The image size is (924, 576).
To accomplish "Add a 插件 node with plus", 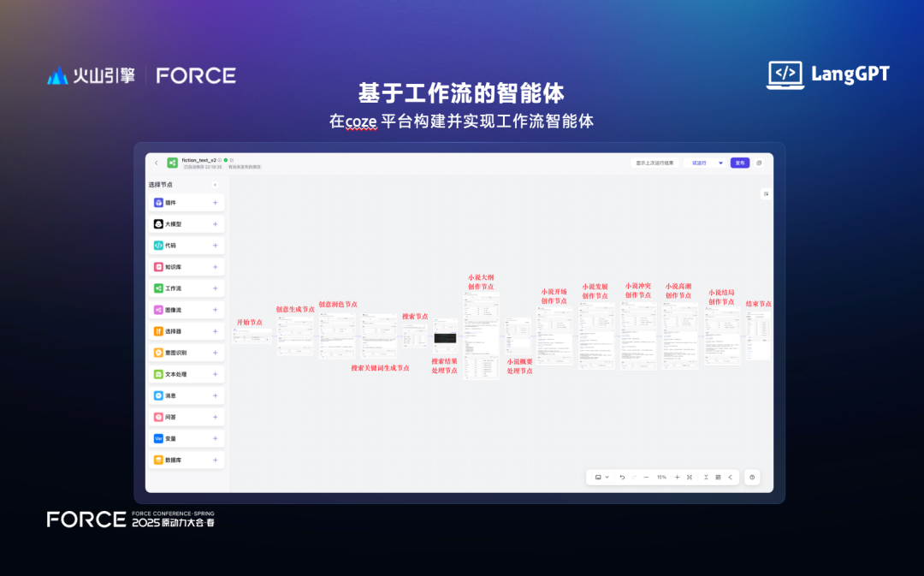I will pyautogui.click(x=215, y=203).
